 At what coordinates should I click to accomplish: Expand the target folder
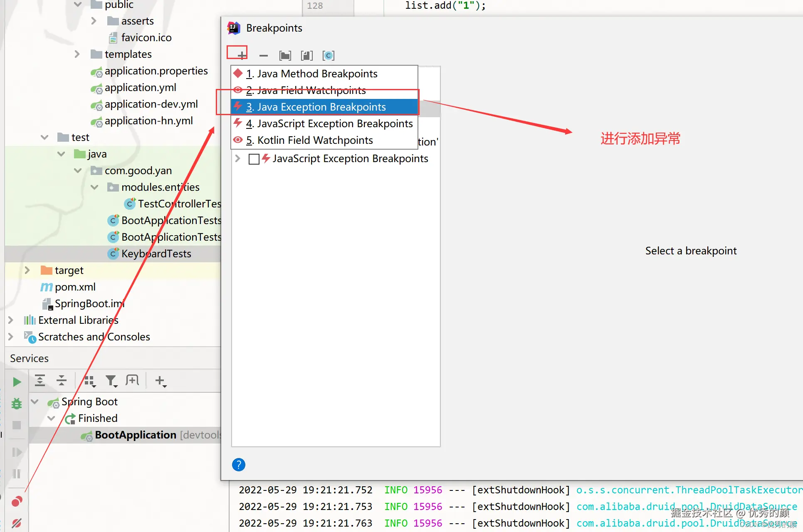(27, 270)
